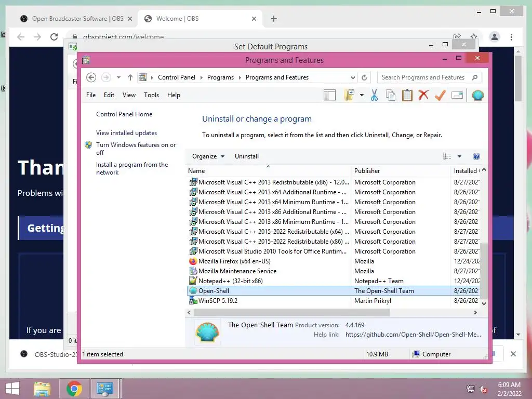Go up one level arrow
Image resolution: width=532 pixels, height=399 pixels.
pos(130,77)
